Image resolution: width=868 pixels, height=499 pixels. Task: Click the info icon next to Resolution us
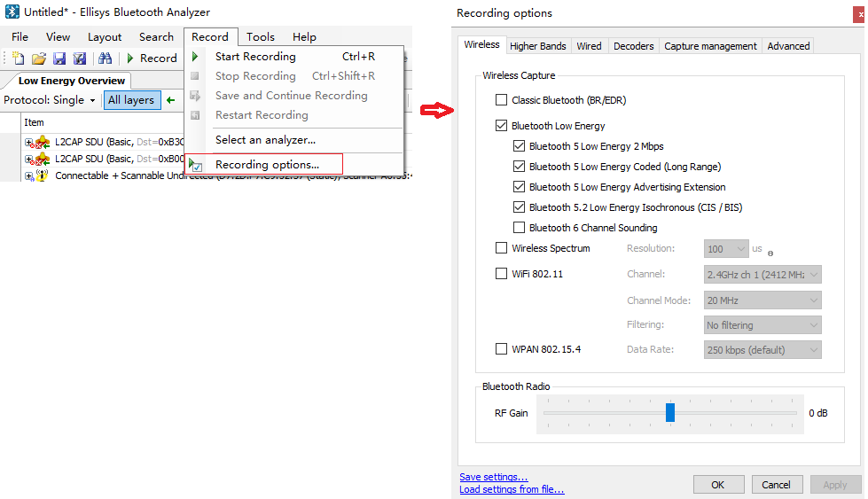[x=770, y=253]
